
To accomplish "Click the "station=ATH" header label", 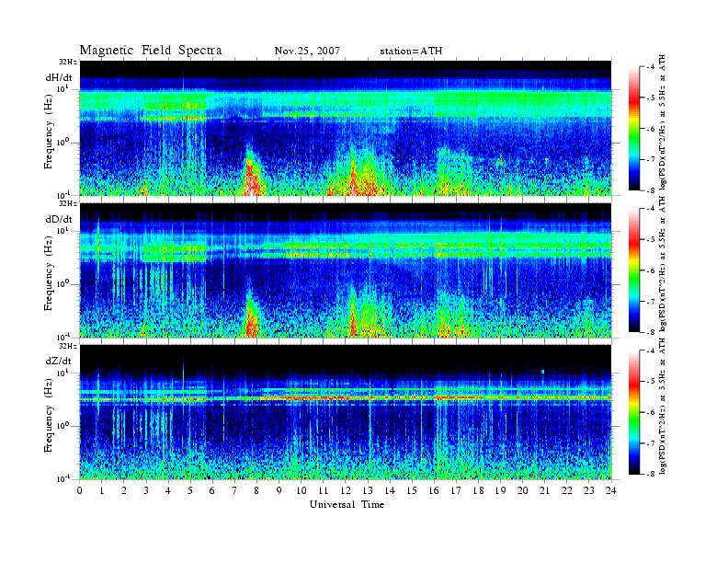I will pos(411,51).
